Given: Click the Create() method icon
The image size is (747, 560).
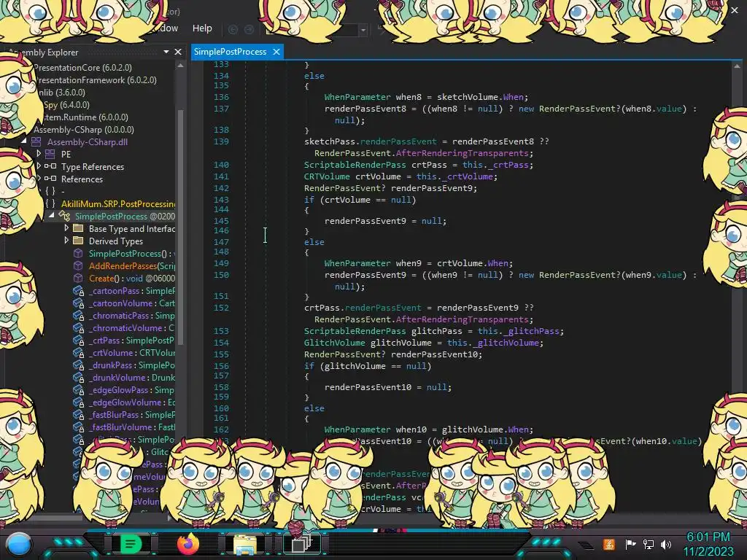Looking at the screenshot, I should pyautogui.click(x=78, y=278).
